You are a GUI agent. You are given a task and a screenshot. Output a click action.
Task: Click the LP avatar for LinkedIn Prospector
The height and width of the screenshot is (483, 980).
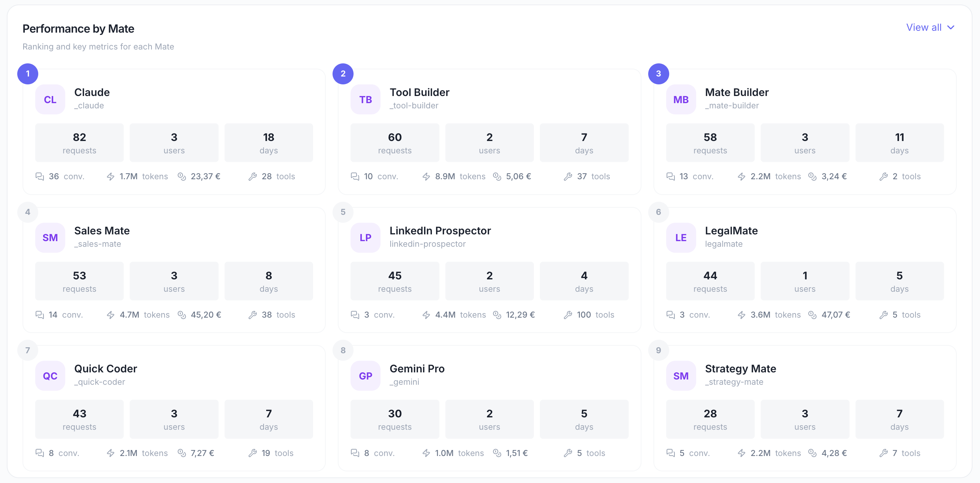click(x=365, y=237)
